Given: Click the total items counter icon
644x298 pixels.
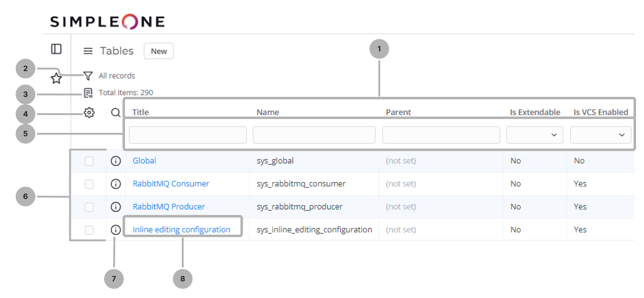Looking at the screenshot, I should 88,93.
